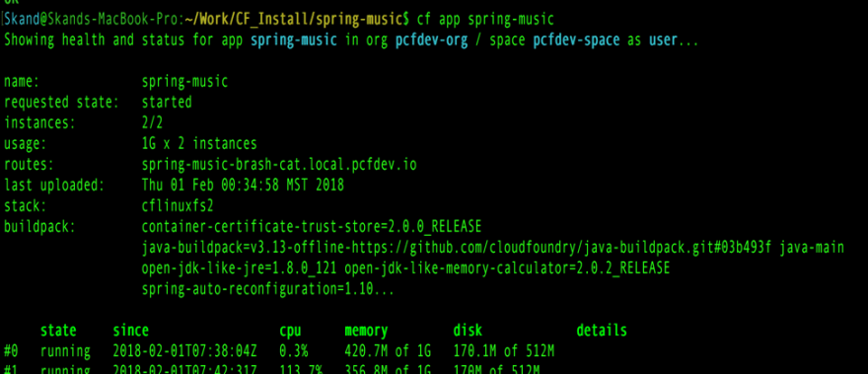Click the 'usage:' label
This screenshot has height=374, width=868.
pos(26,144)
